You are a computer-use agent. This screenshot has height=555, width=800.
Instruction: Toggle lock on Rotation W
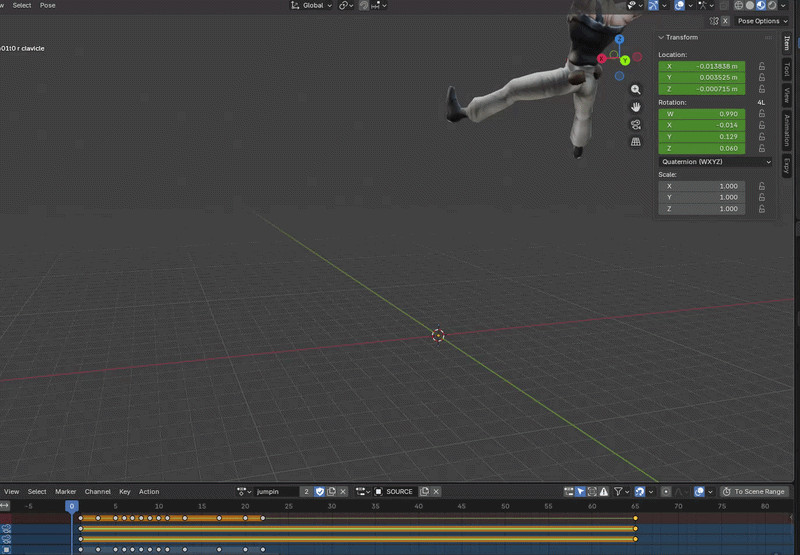point(762,114)
